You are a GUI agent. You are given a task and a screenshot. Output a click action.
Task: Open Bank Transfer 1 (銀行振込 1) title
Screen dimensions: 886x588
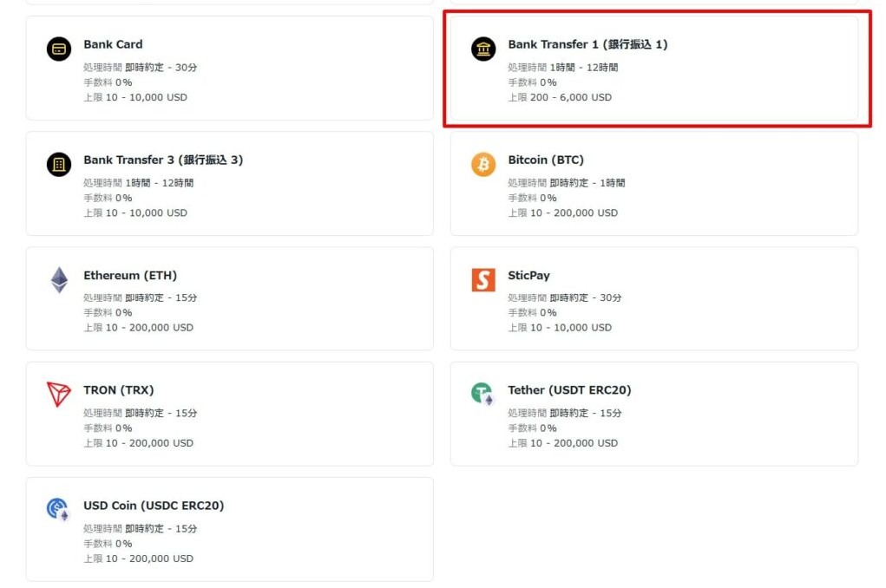tap(587, 44)
